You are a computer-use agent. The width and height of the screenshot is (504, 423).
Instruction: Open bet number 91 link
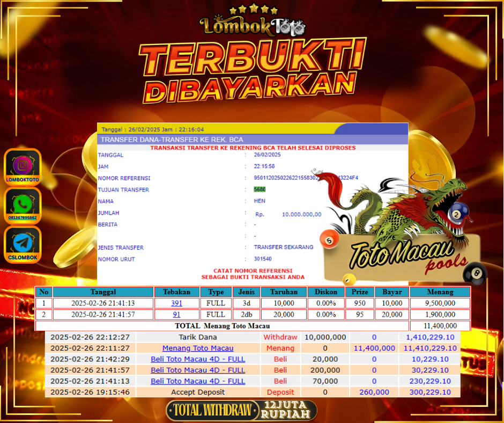(x=176, y=315)
